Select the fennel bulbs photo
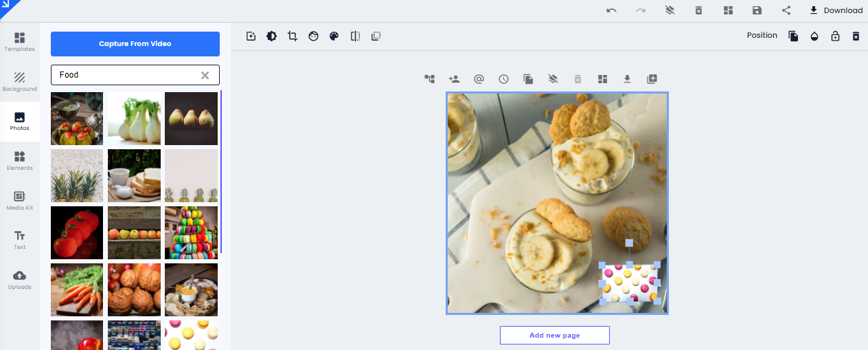This screenshot has width=868, height=350. 134,118
